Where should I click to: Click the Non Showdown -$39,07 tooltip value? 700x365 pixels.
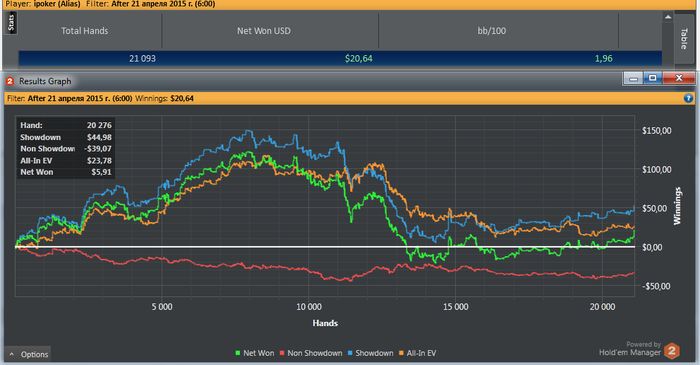coord(98,149)
